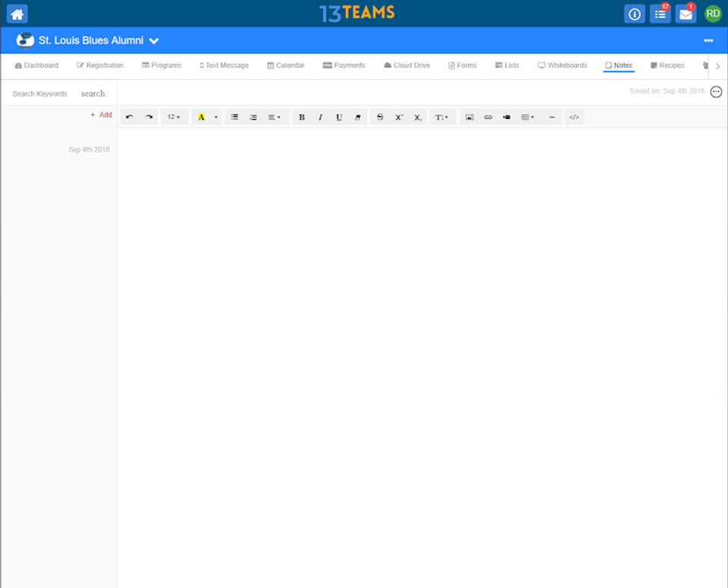Undo the last edit
This screenshot has width=728, height=588.
[x=130, y=117]
